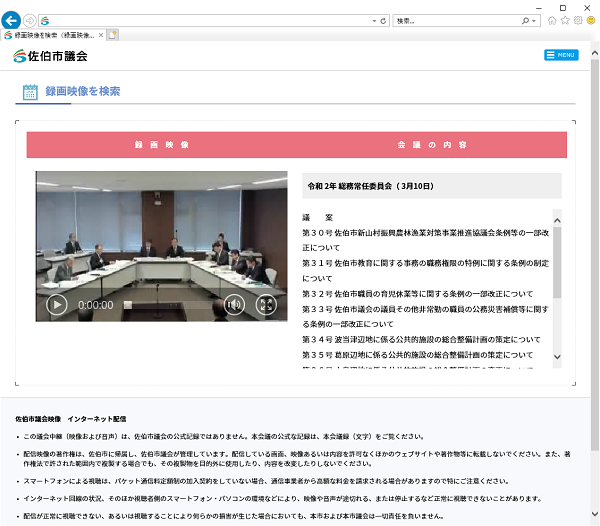600x526 pixels.
Task: Click the note starting スマートフォンによる視聴は
Action: [266, 481]
